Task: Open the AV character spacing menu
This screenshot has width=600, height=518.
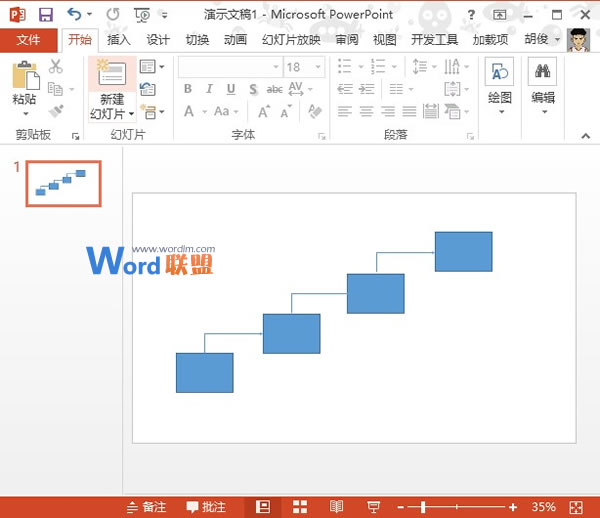Action: [301, 89]
